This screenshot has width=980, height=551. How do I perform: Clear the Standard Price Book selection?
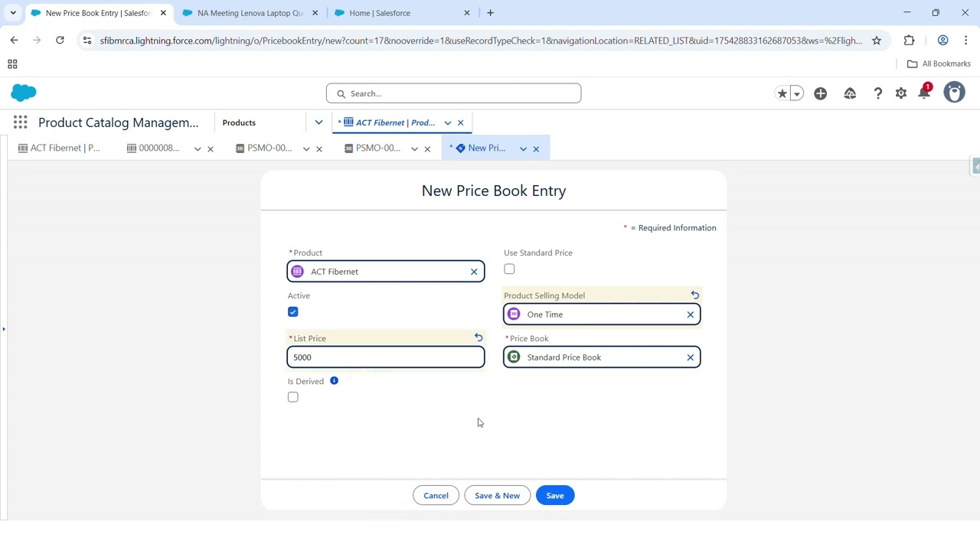[x=690, y=357]
